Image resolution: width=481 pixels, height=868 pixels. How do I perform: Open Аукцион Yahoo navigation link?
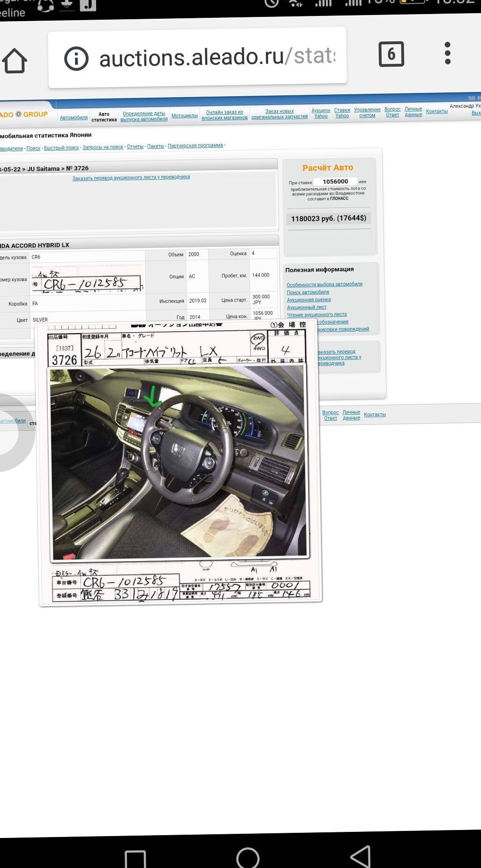(x=321, y=113)
